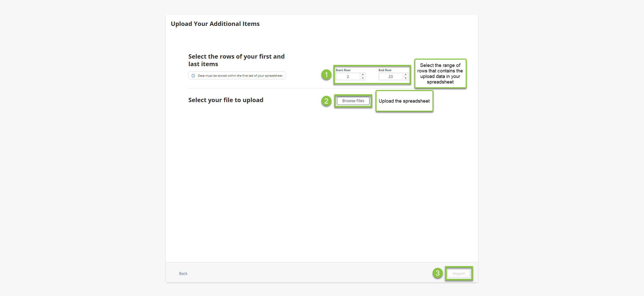The width and height of the screenshot is (644, 296).
Task: Click the green step 1 marker
Action: coord(326,75)
